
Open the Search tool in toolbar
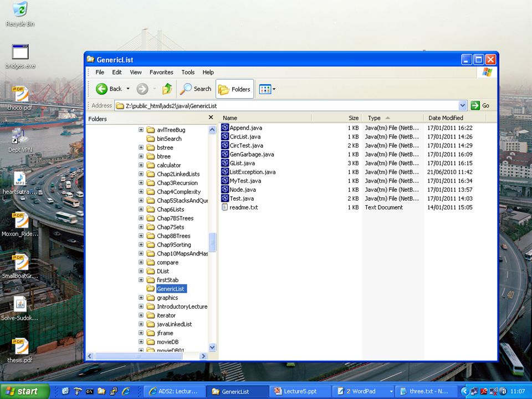pyautogui.click(x=196, y=89)
